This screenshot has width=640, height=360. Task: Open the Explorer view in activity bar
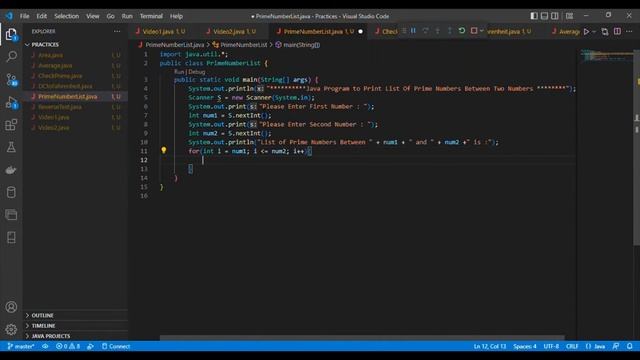[x=11, y=34]
